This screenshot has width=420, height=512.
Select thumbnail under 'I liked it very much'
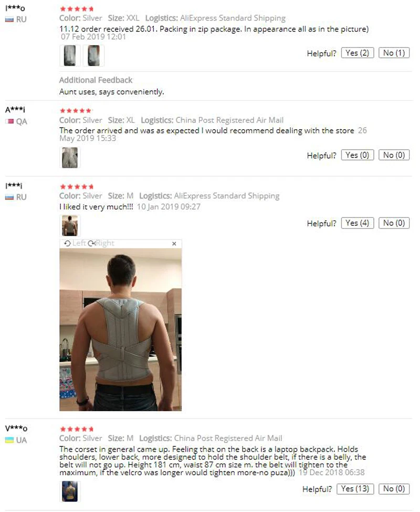point(70,226)
